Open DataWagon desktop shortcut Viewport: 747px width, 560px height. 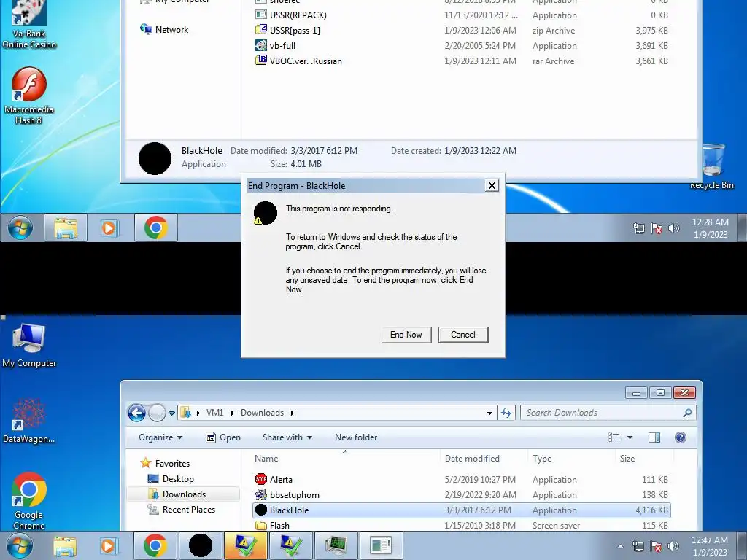click(x=29, y=421)
